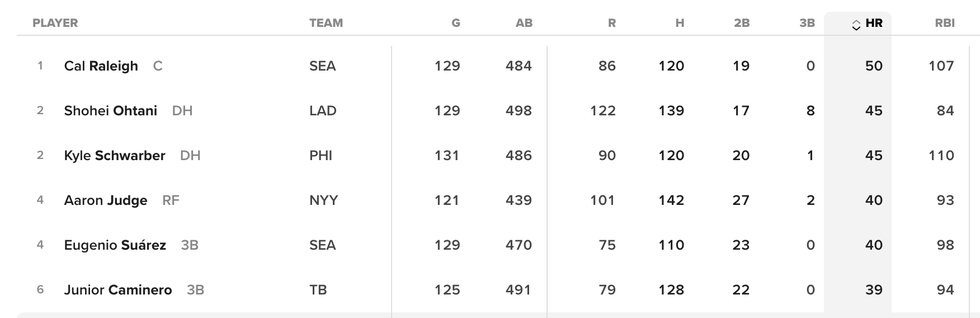
Task: Open Aaron Judge's player profile
Action: 105,200
